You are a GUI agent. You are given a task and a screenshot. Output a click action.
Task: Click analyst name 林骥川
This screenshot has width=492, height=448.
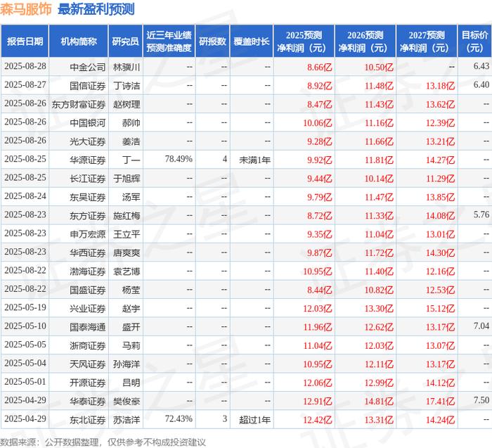point(127,68)
